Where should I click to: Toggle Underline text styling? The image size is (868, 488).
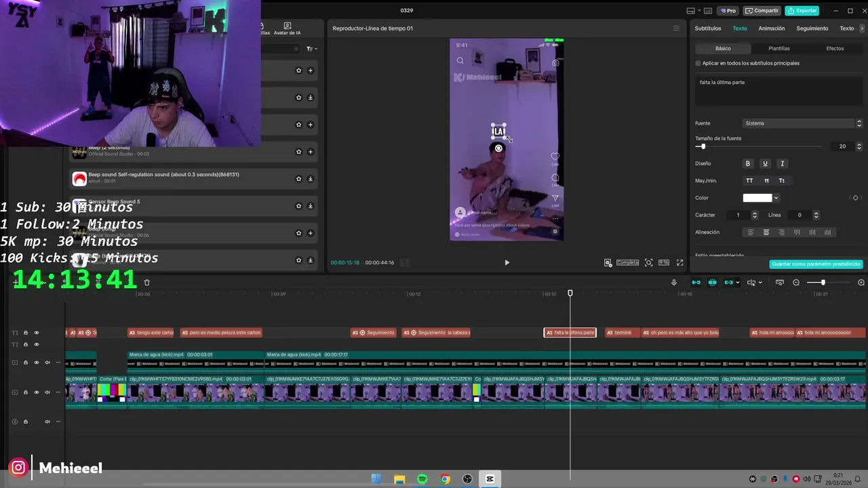pyautogui.click(x=765, y=163)
